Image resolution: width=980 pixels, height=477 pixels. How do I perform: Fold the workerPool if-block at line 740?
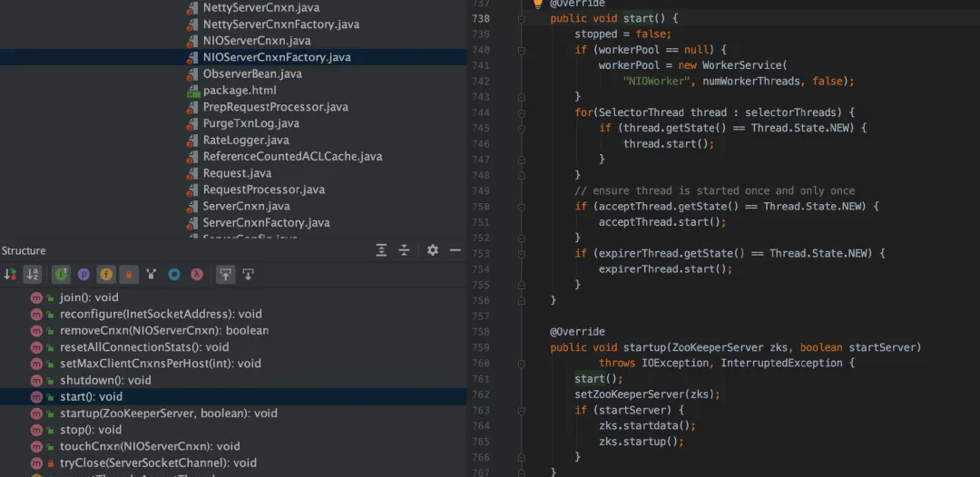click(x=521, y=51)
